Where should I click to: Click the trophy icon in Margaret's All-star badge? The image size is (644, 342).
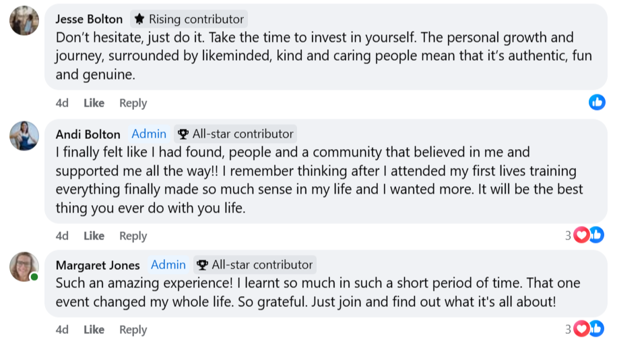tap(202, 265)
